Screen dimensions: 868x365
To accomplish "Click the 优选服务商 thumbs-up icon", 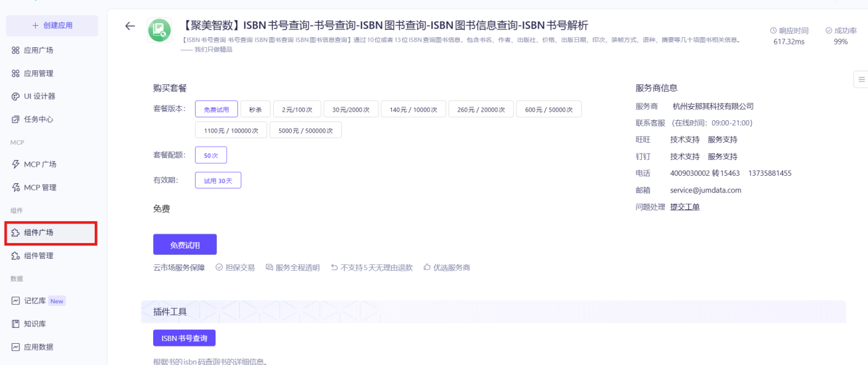I will click(427, 267).
